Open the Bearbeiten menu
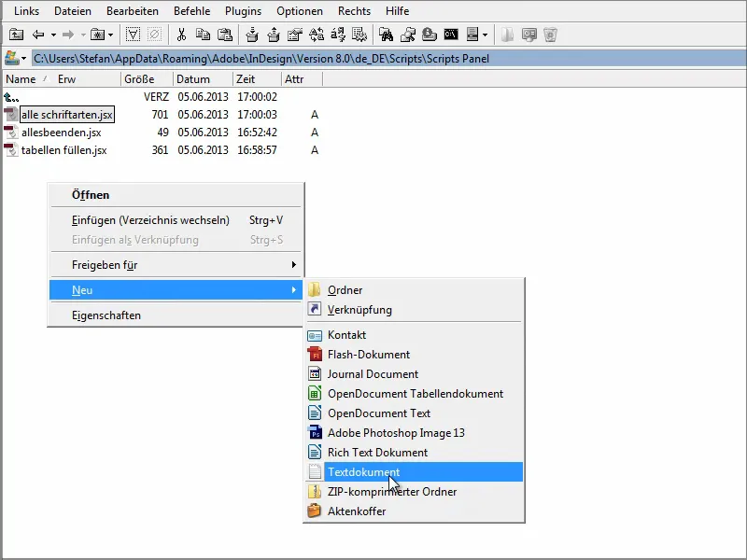Viewport: 747px width, 560px height. [133, 11]
